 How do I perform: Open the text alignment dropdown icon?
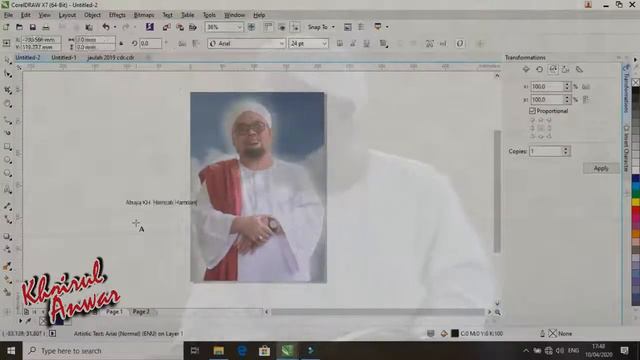coord(383,43)
